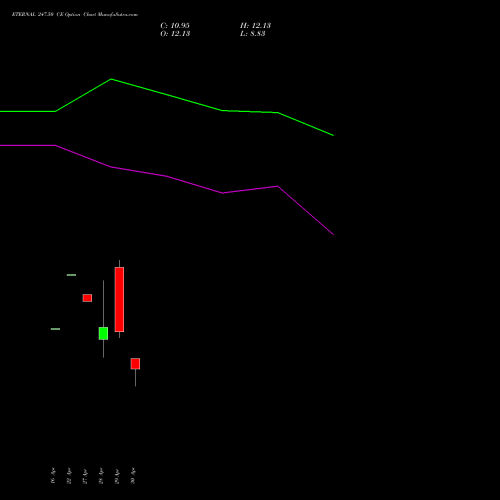Click the '16 Apr' date axis label
This screenshot has width=500, height=500.
[53, 476]
